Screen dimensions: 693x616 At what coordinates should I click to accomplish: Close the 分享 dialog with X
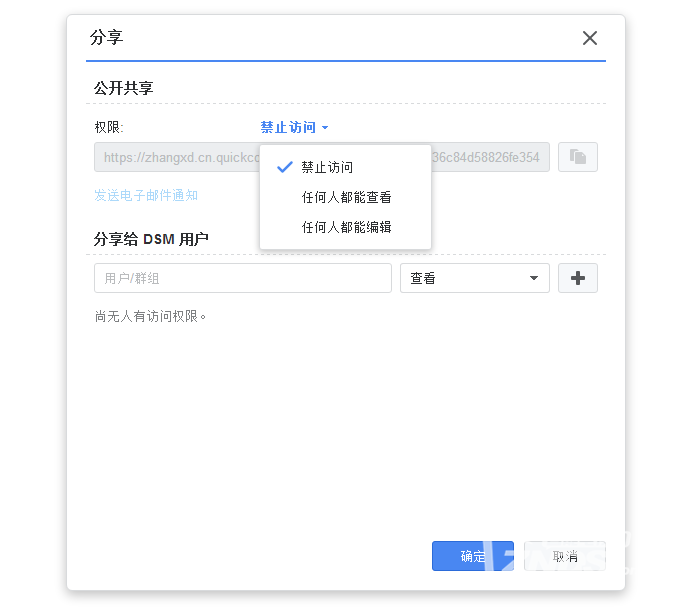pyautogui.click(x=590, y=38)
